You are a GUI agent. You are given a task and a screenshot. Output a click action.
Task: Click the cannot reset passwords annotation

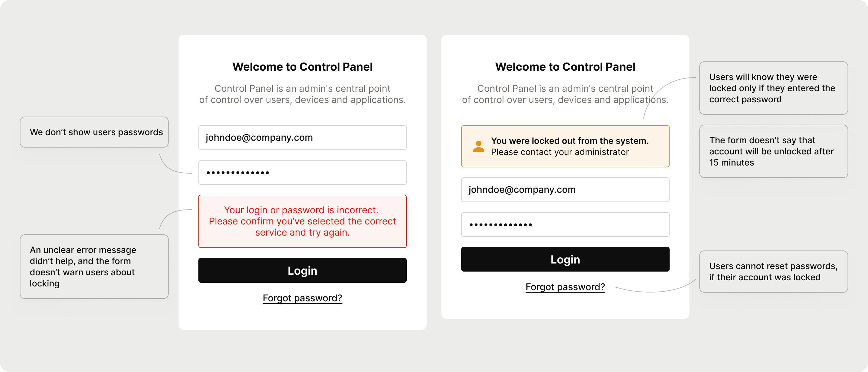pyautogui.click(x=773, y=272)
